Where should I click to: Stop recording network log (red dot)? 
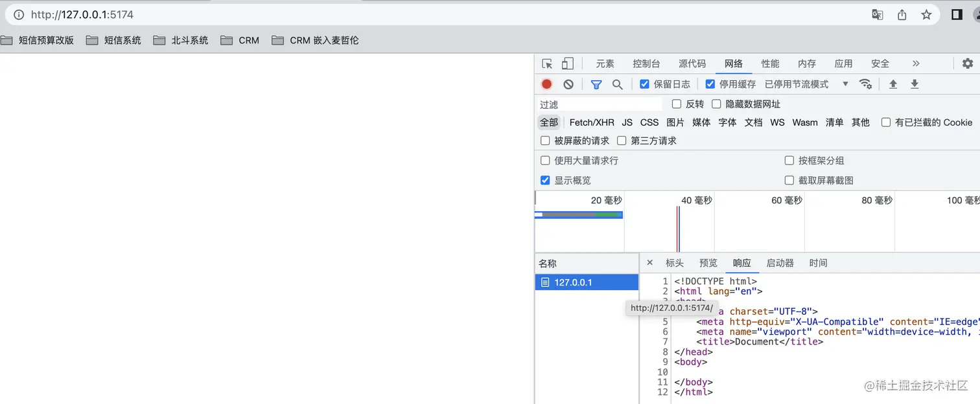547,84
